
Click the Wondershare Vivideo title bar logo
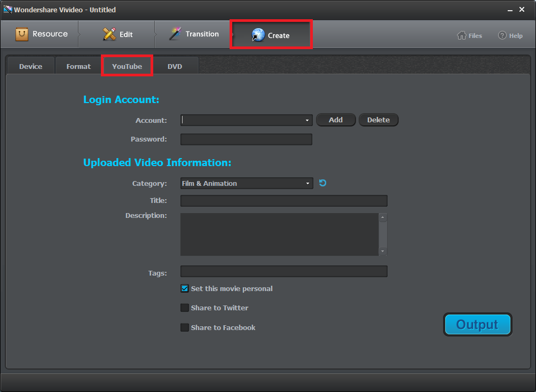[x=7, y=9]
